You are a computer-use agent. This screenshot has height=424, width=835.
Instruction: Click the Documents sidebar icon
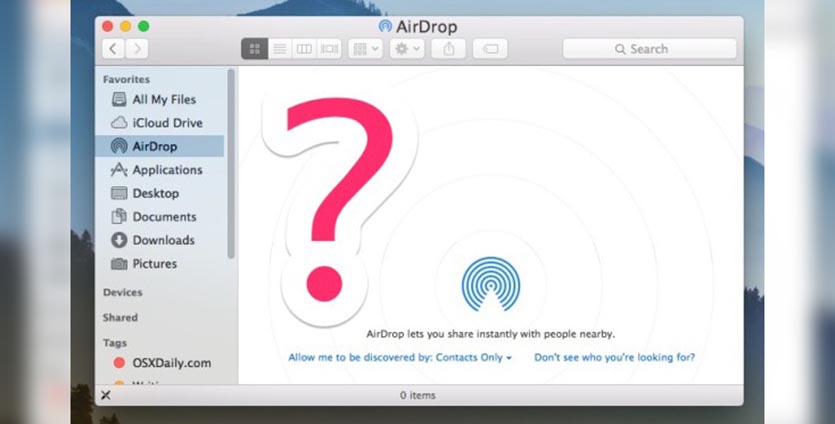click(x=119, y=217)
